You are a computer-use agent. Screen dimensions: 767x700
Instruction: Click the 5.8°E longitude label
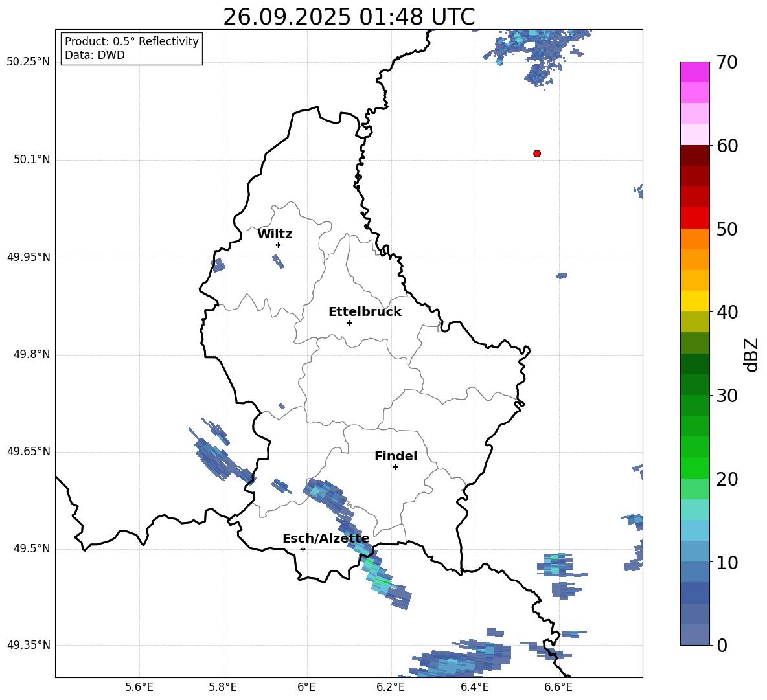click(x=223, y=687)
